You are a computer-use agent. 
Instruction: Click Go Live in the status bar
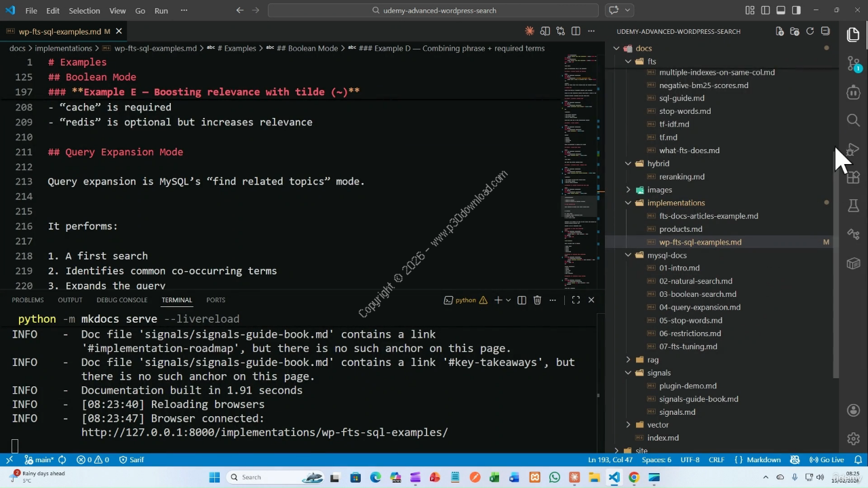(827, 460)
